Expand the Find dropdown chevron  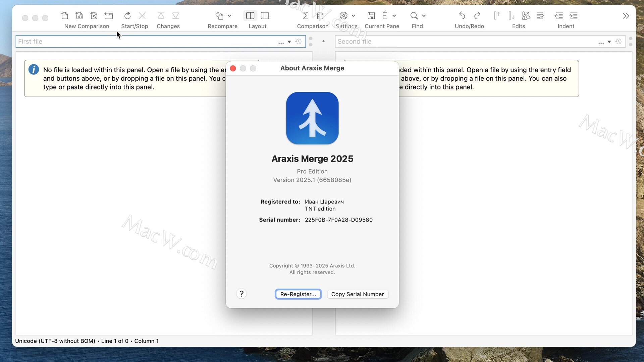click(424, 16)
